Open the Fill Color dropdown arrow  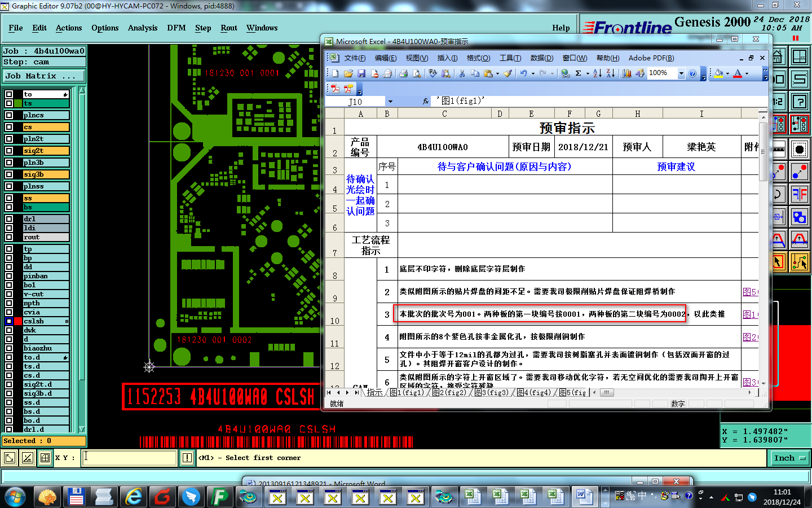(727, 73)
